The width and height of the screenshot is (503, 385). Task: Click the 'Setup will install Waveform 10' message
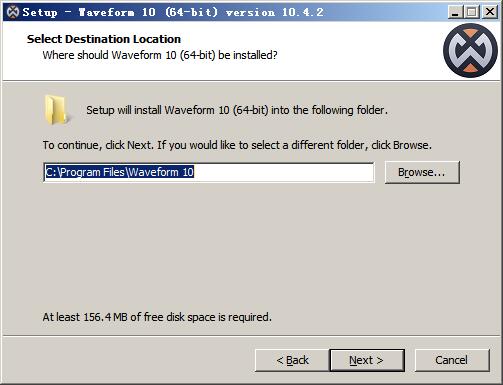237,110
